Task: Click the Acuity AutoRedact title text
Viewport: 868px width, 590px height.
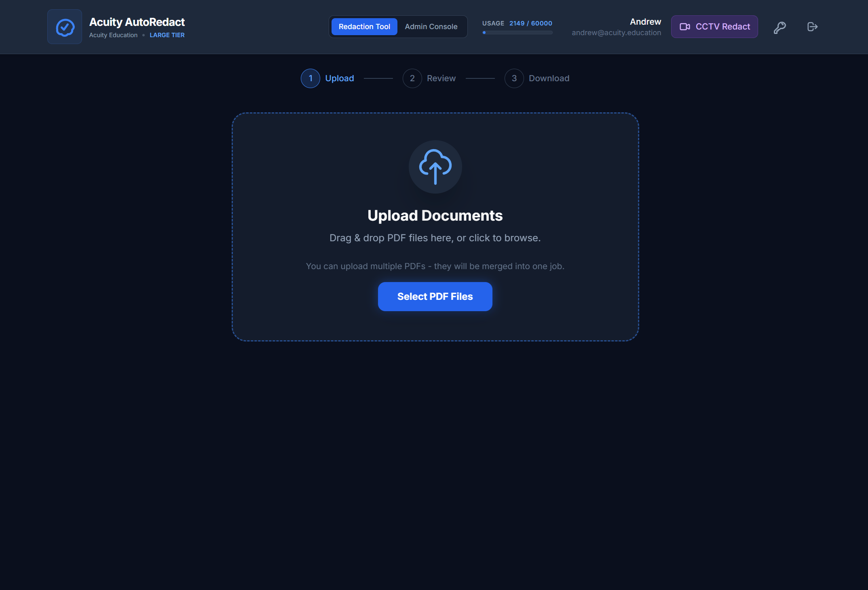Action: pyautogui.click(x=137, y=22)
